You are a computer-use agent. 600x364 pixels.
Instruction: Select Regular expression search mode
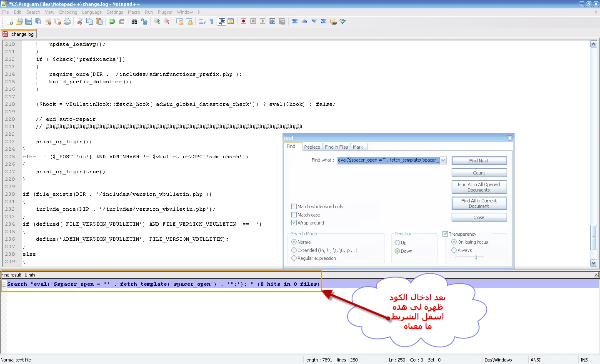294,258
